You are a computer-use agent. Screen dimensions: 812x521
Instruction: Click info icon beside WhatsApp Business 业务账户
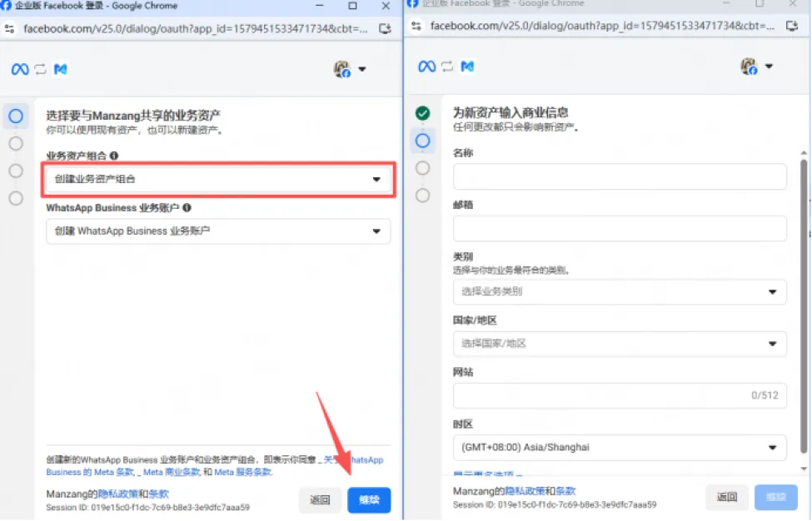(x=187, y=207)
